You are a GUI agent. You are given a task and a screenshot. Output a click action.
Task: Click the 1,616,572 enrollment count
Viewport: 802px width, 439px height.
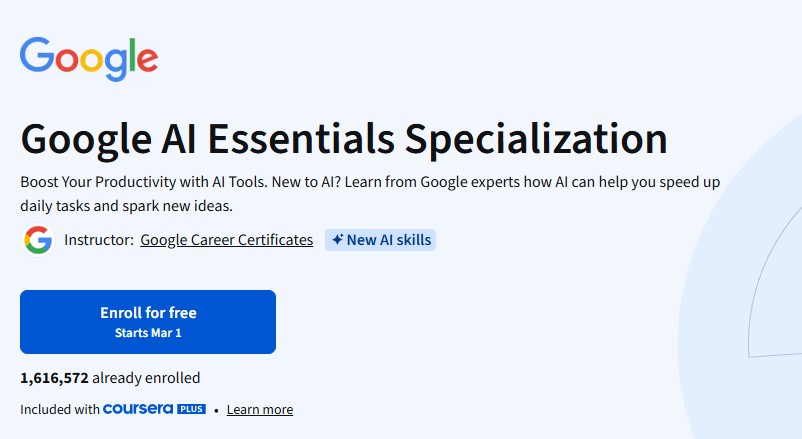click(54, 378)
